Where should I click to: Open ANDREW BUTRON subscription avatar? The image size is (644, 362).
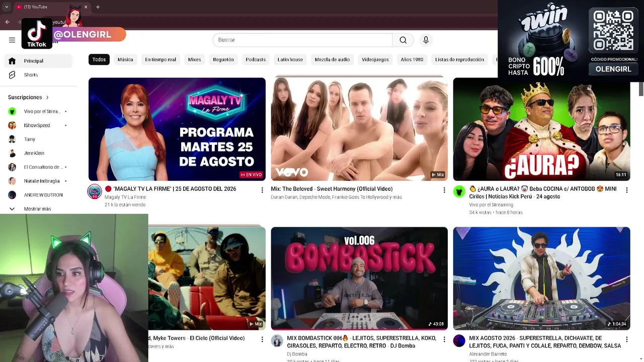point(12,195)
